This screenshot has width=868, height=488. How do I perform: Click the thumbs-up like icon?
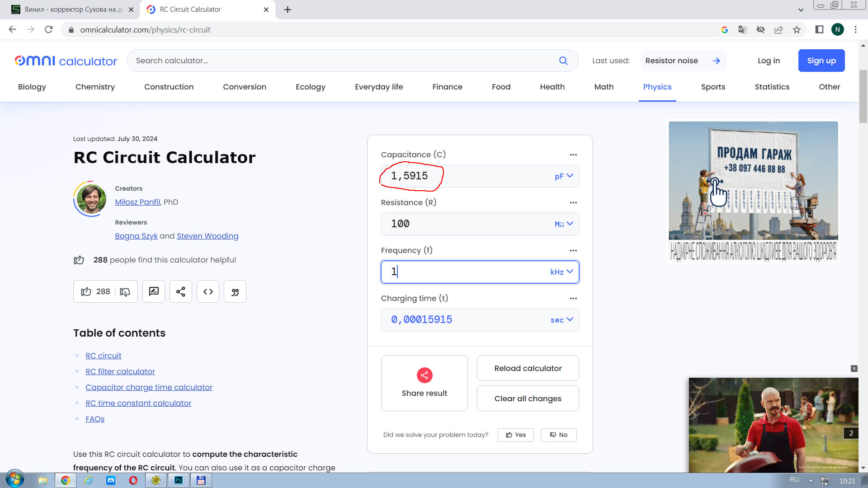[86, 291]
